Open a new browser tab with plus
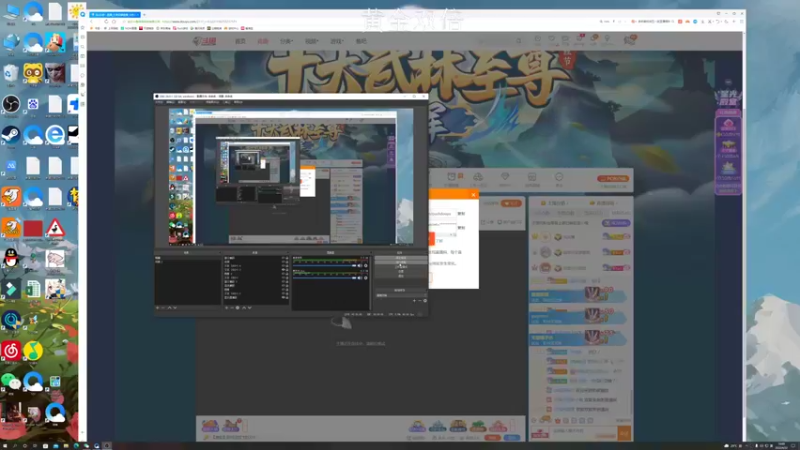This screenshot has height=450, width=800. coord(144,14)
